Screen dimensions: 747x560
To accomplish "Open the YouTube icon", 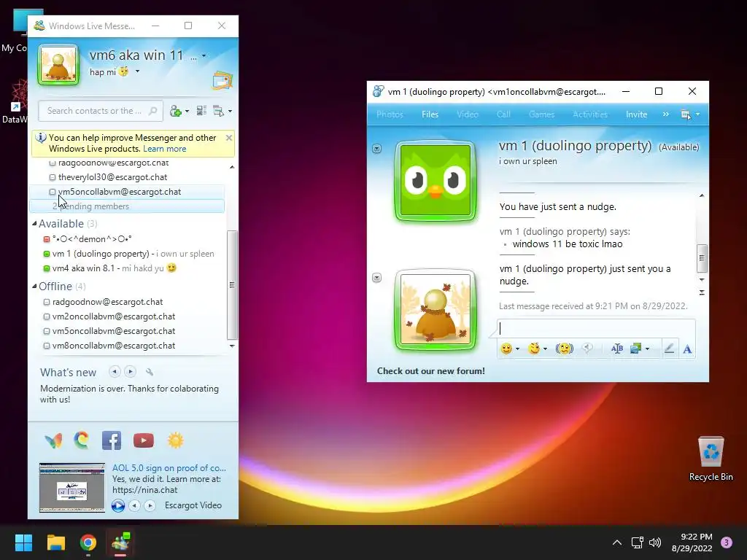I will [x=144, y=440].
